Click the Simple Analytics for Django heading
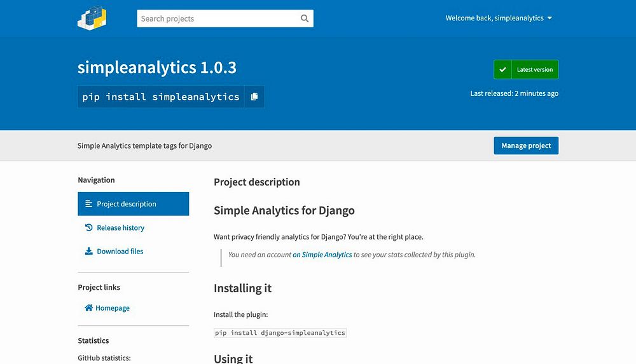Image resolution: width=636 pixels, height=364 pixels. pos(284,210)
